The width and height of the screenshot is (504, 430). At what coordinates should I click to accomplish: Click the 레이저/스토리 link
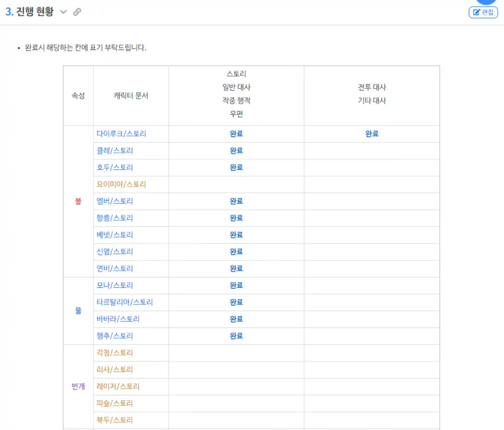[x=118, y=387]
